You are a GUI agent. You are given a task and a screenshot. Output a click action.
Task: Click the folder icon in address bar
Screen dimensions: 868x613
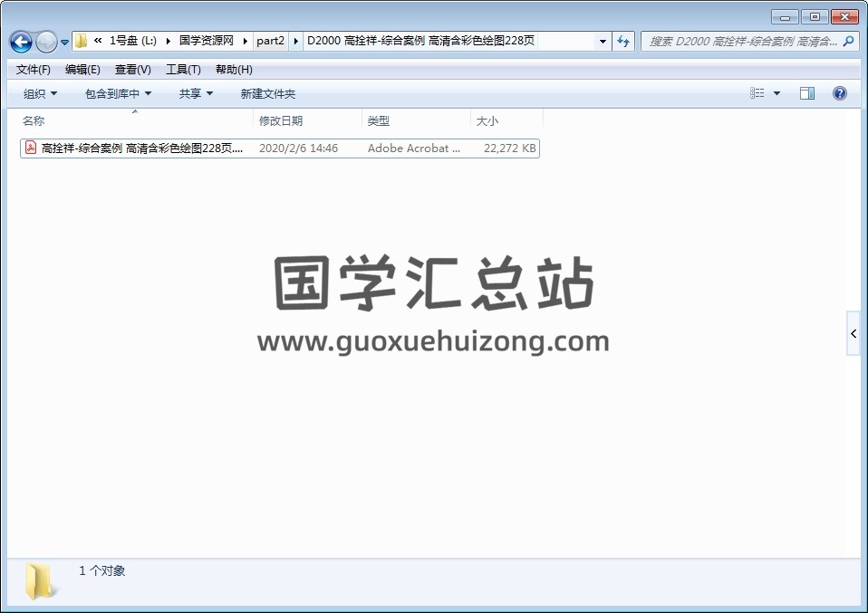81,41
